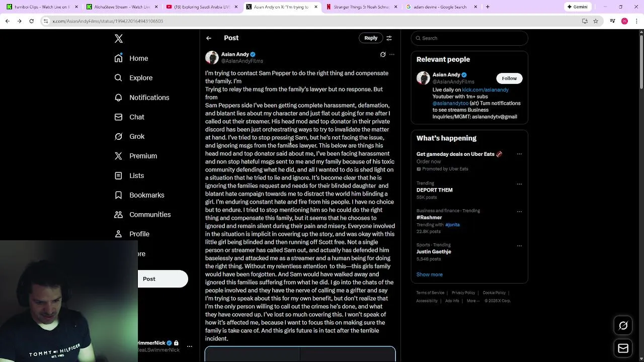Close the Asian Andy on X tab
Screen dimensions: 644x362
tap(316, 7)
